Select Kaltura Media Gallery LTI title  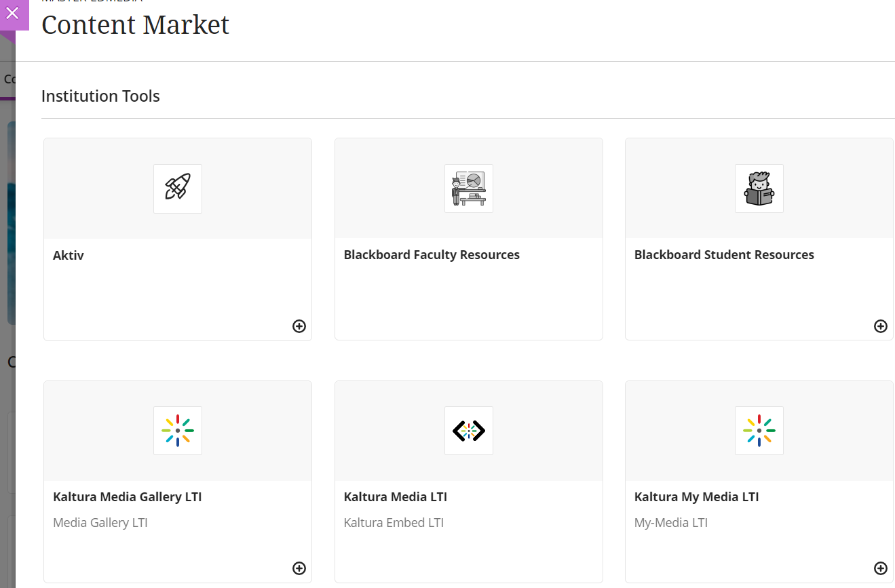tap(128, 497)
